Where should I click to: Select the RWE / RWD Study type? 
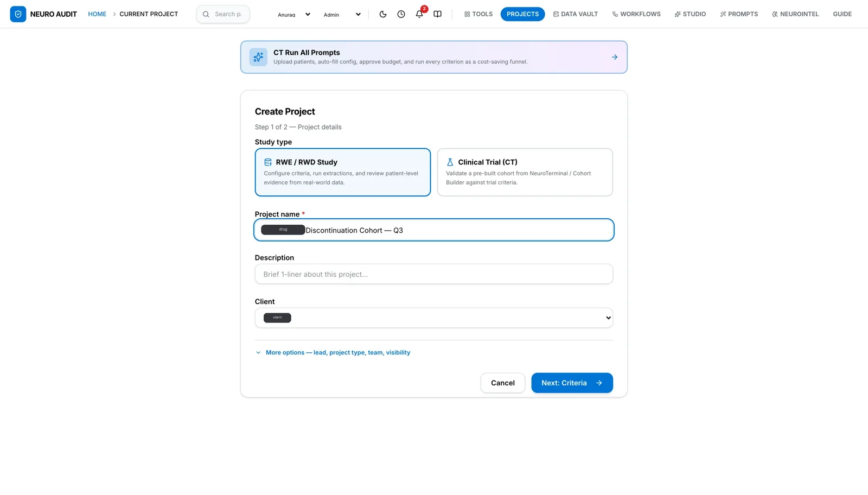[343, 172]
